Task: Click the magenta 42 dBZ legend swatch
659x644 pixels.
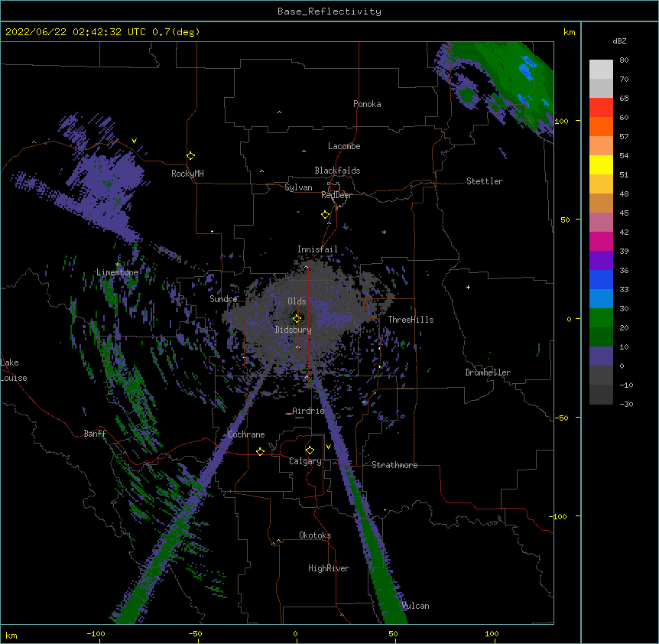Action: click(601, 241)
